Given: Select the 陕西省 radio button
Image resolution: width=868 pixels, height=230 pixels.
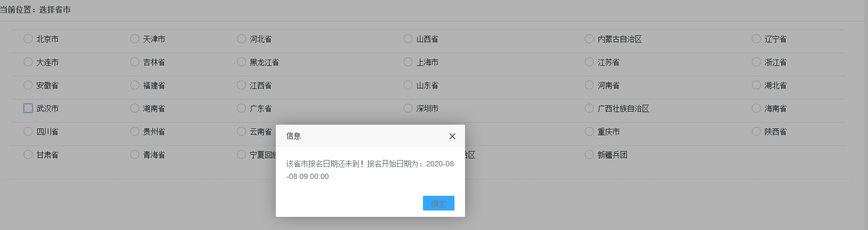Looking at the screenshot, I should (x=756, y=132).
